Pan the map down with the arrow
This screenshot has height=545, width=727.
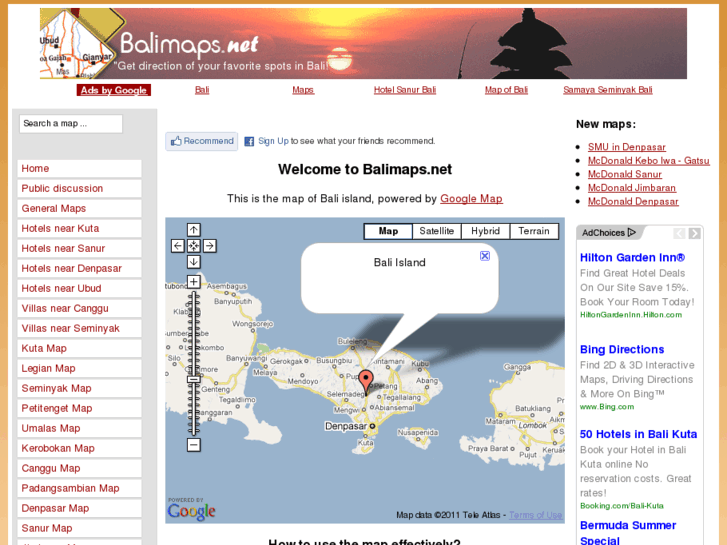tap(193, 262)
